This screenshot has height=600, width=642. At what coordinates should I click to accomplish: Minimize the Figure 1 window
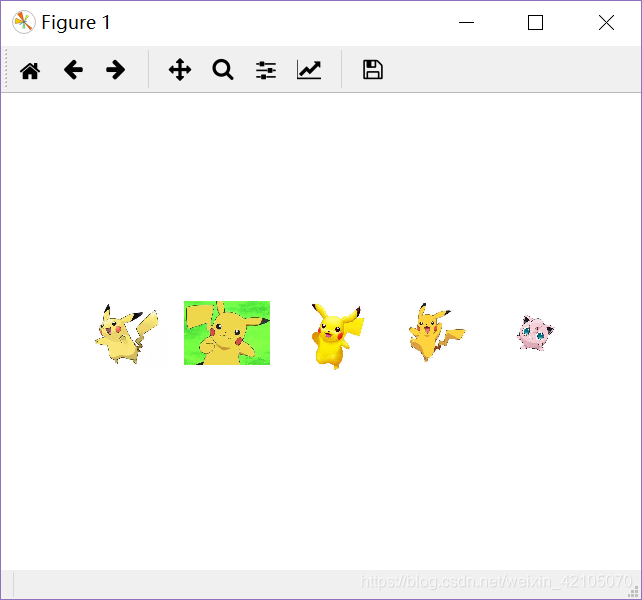point(466,23)
